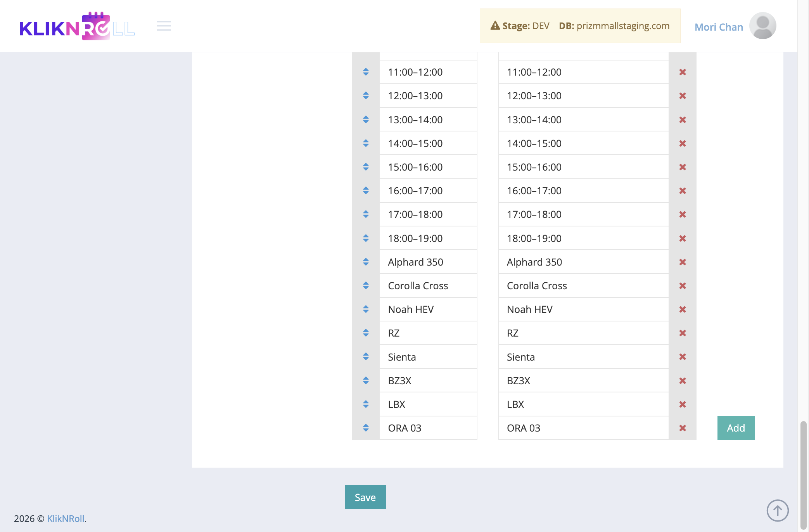Click the Stage DEV warning banner
This screenshot has width=809, height=532.
tap(580, 26)
